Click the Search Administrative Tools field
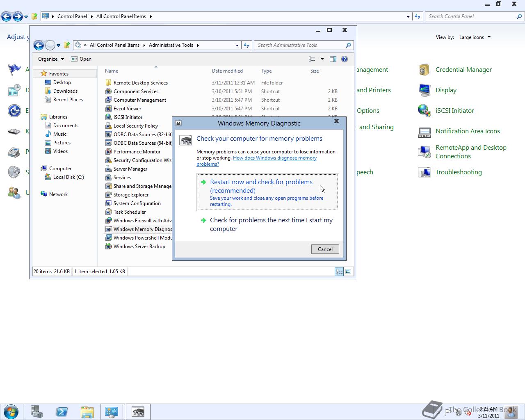Viewport: 525px width, 420px height. point(304,45)
